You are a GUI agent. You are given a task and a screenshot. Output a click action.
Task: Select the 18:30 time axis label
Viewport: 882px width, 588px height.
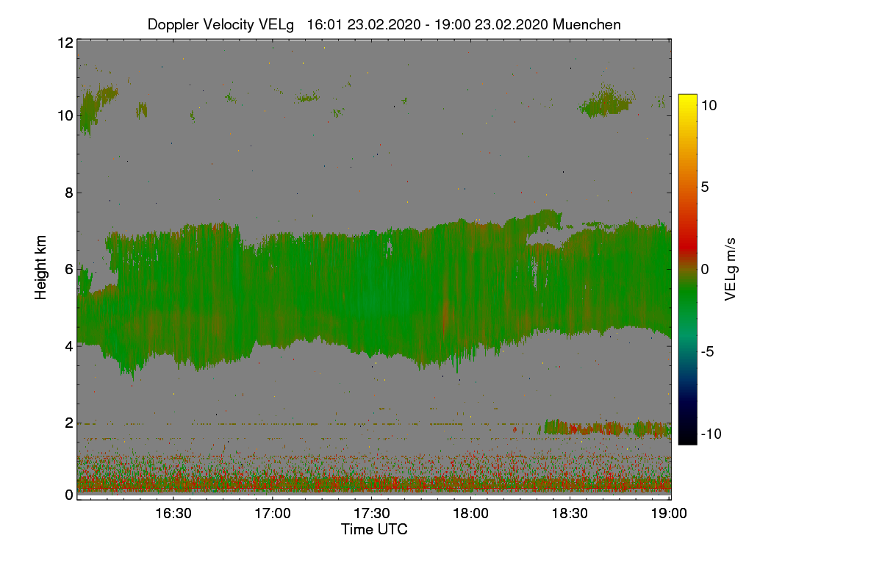[570, 513]
